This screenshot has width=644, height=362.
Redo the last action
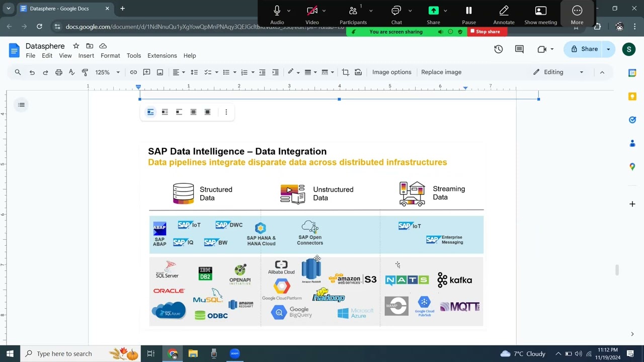[x=45, y=72]
